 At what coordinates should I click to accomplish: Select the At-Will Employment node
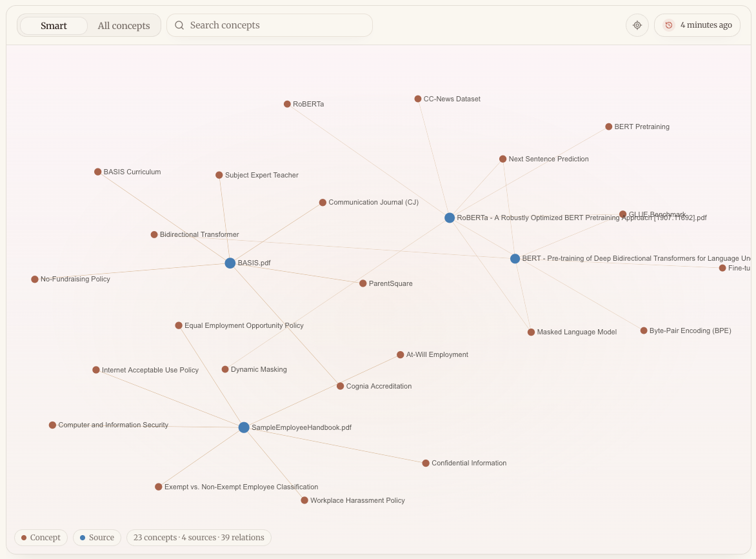click(x=400, y=355)
